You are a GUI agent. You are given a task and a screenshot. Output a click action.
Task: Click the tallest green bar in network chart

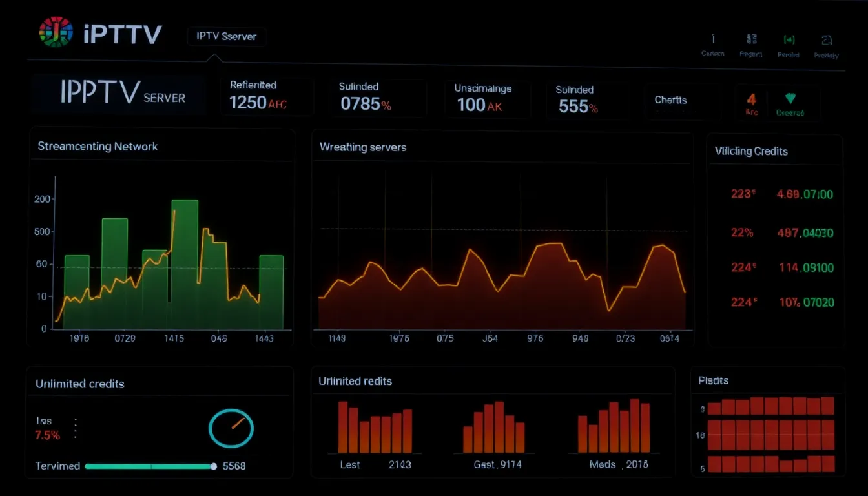(x=185, y=264)
